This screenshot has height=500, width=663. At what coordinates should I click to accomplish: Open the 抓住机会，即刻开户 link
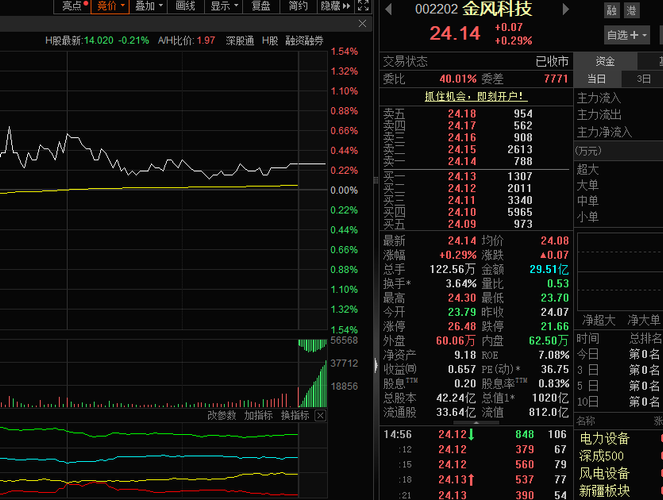tap(476, 96)
